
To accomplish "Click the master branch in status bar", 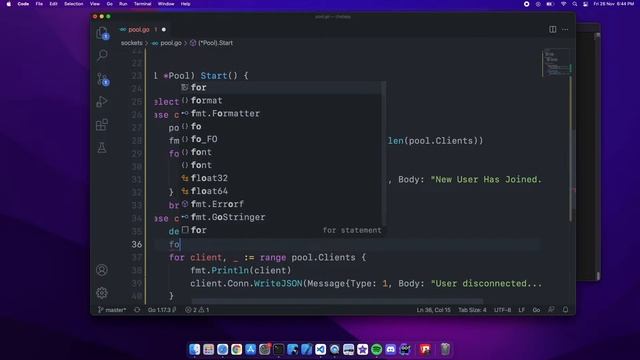I will coord(112,310).
